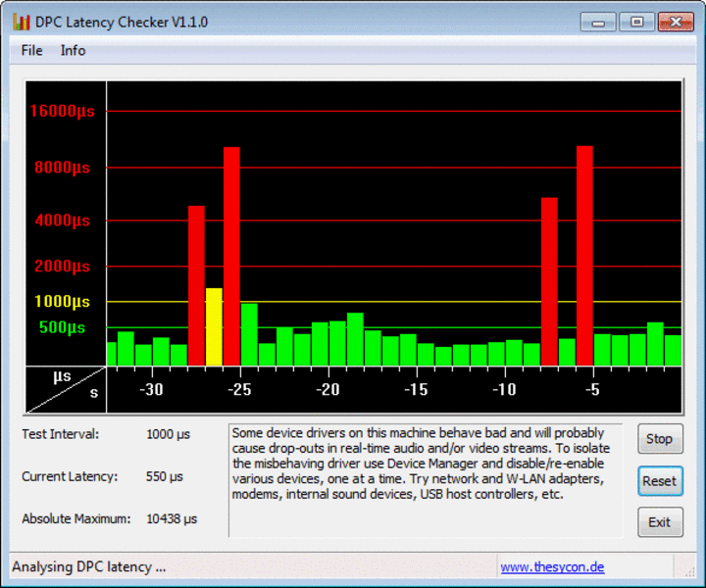Click the yellow 1000µs axis label
Image resolution: width=706 pixels, height=588 pixels.
pyautogui.click(x=62, y=302)
